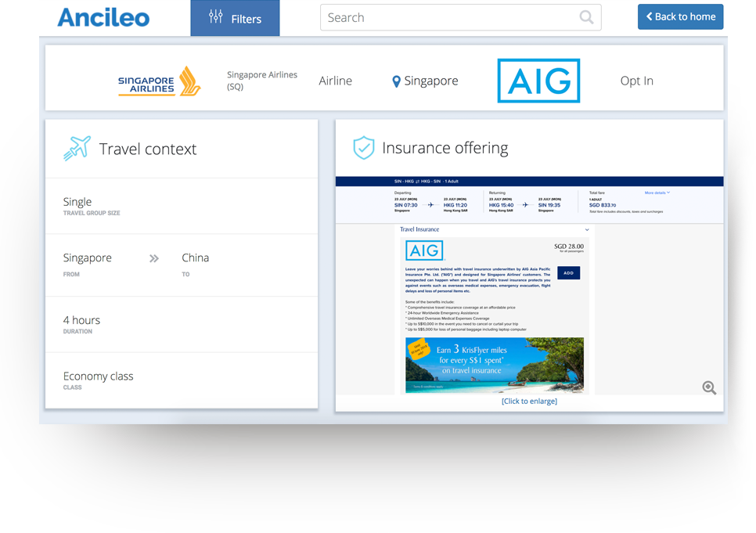Image resolution: width=756 pixels, height=533 pixels.
Task: Click the Insurance offering heading
Action: [x=445, y=148]
